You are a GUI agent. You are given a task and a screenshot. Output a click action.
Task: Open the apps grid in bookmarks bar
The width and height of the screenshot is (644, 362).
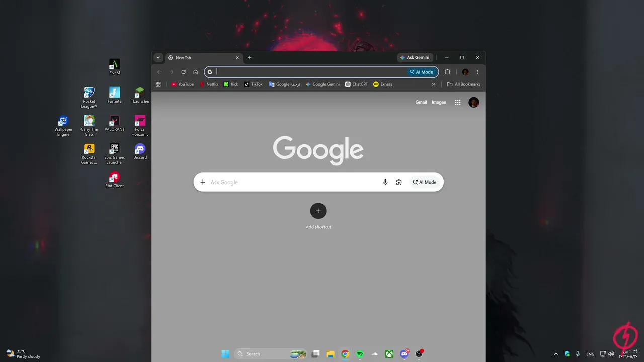click(158, 84)
